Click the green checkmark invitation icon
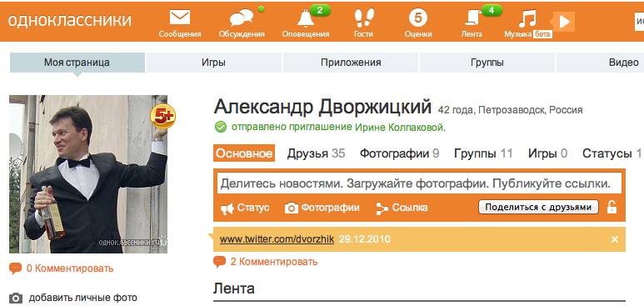644x306 pixels. click(x=221, y=128)
